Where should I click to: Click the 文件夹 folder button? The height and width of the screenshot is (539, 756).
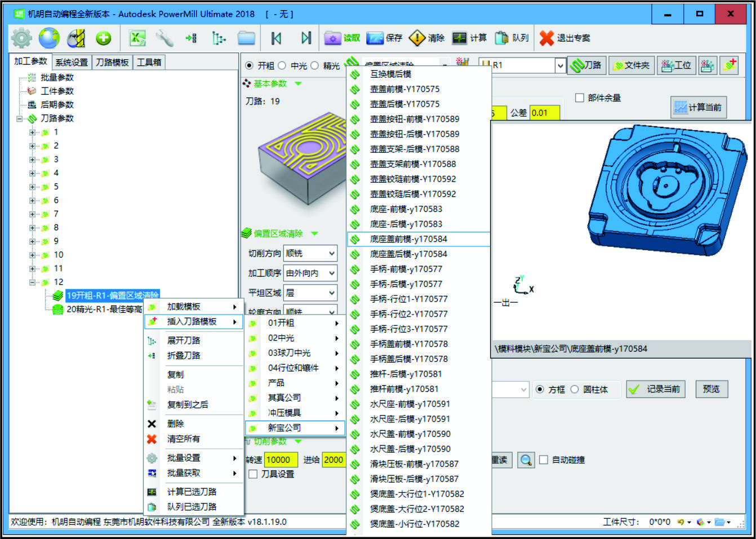pos(631,65)
